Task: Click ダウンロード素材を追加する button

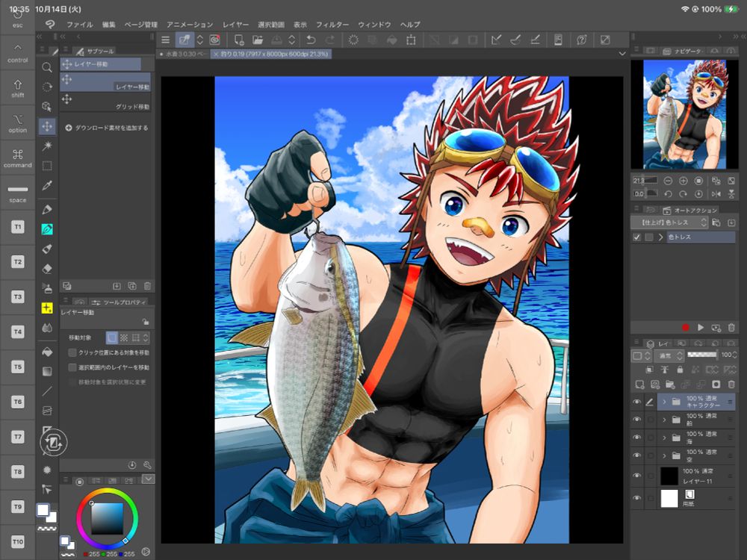Action: tap(107, 128)
